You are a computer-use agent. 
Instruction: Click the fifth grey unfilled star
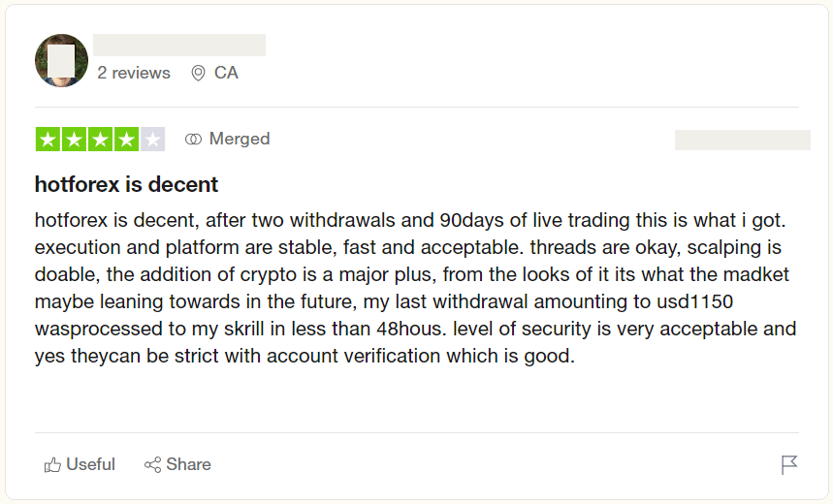pos(152,139)
